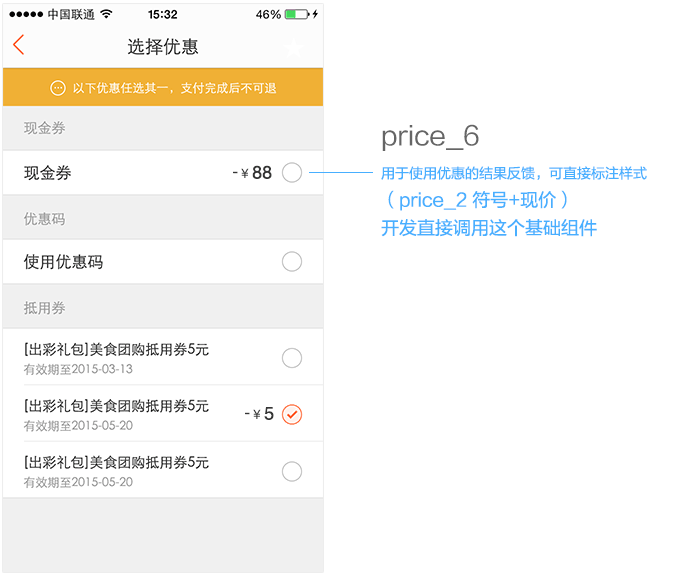Open the 使用优惠码 row

(x=163, y=262)
